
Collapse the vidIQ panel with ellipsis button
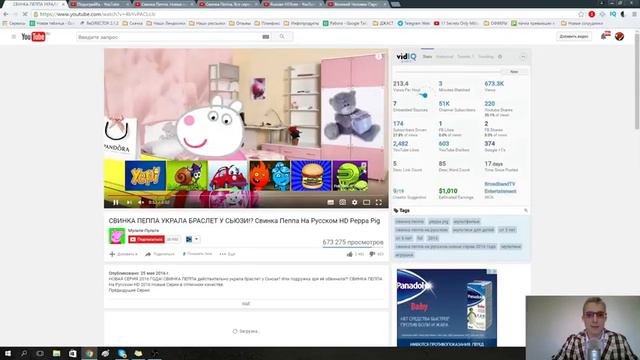pyautogui.click(x=523, y=57)
